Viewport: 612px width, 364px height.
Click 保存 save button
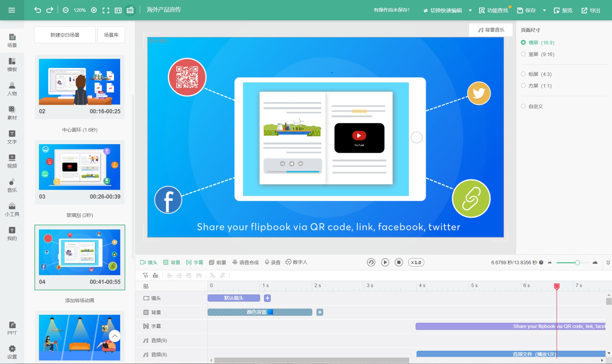[x=527, y=10]
